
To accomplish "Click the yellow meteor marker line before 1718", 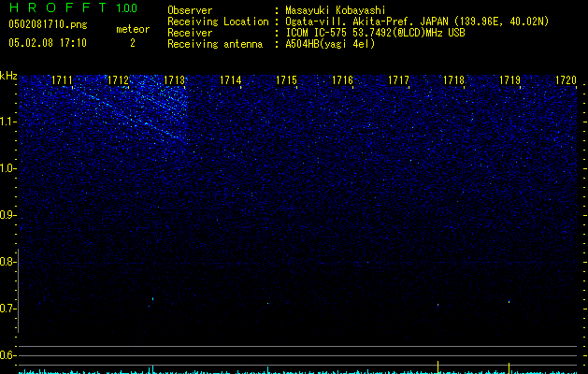I will [438, 367].
